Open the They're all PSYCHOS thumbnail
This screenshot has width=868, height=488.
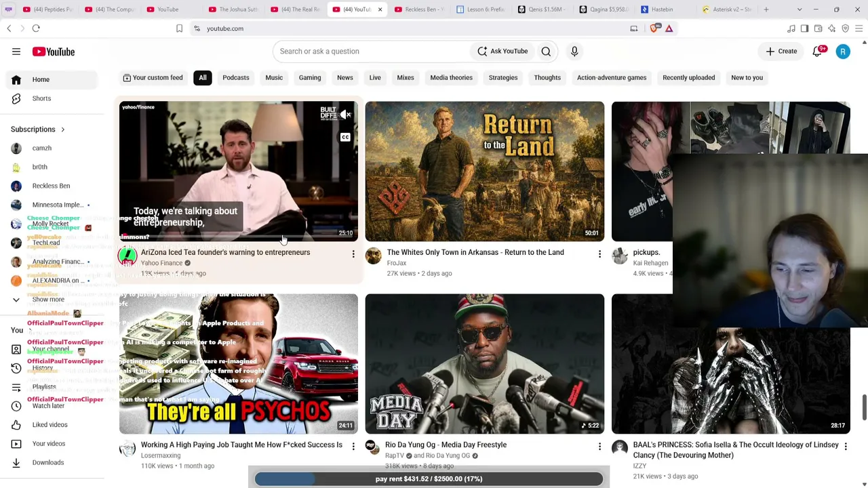click(239, 364)
